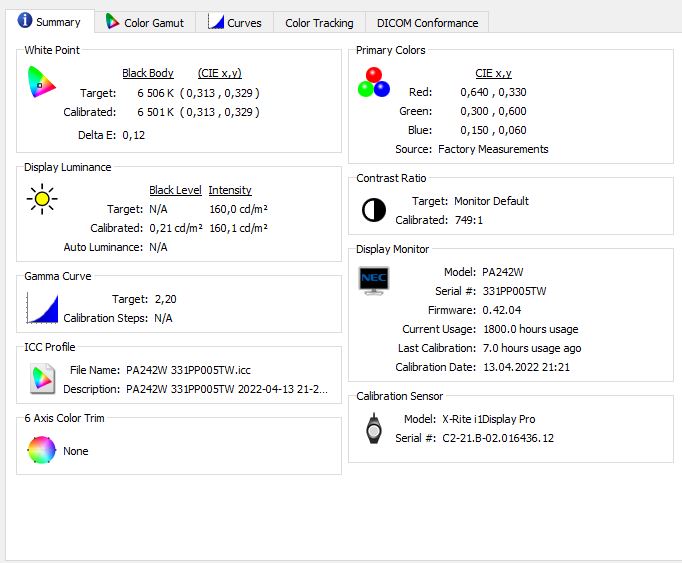This screenshot has width=682, height=563.
Task: Click the Calibration Sensor colorimeter icon
Action: [x=374, y=429]
